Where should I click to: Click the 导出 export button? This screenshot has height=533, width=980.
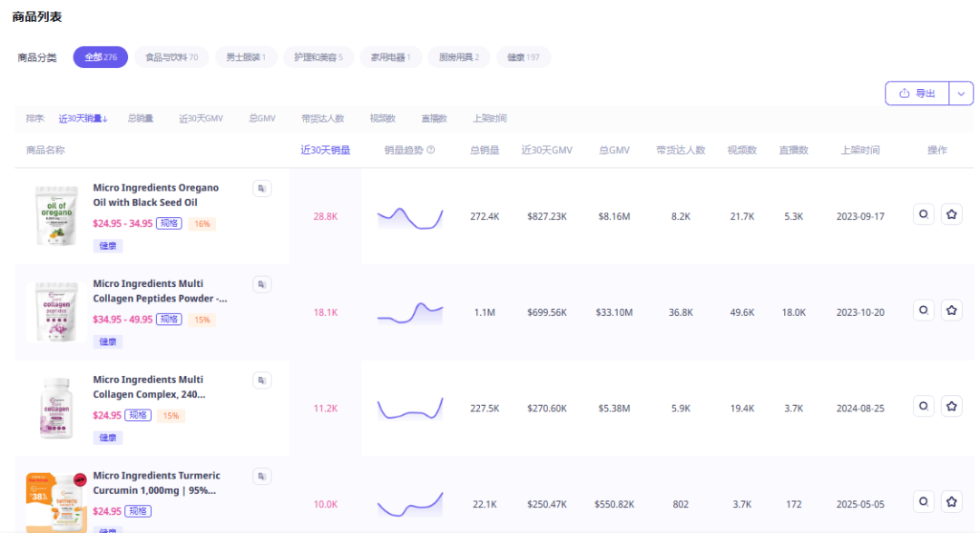click(x=916, y=94)
